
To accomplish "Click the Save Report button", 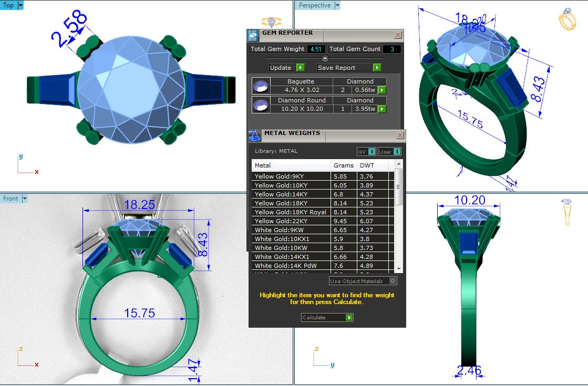I will click(x=349, y=68).
